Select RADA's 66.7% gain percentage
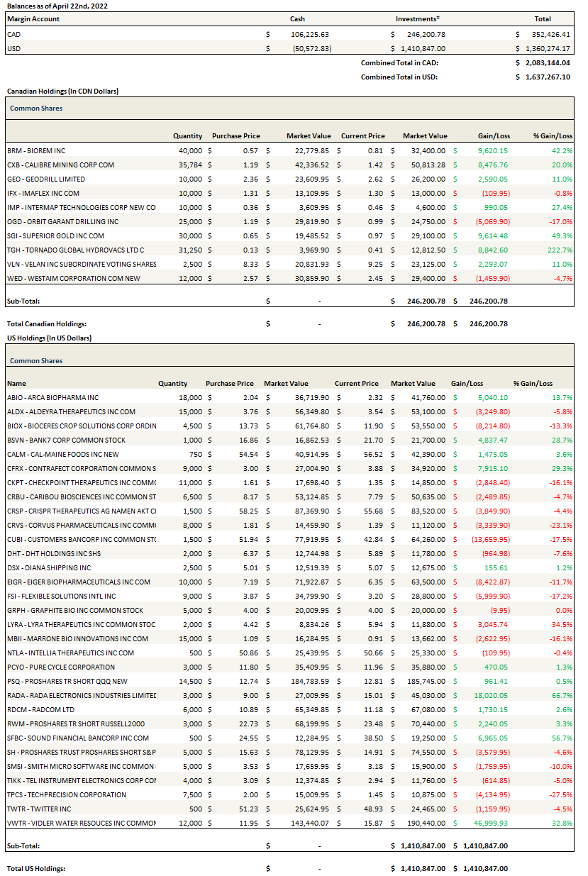This screenshot has width=588, height=876. pyautogui.click(x=561, y=695)
